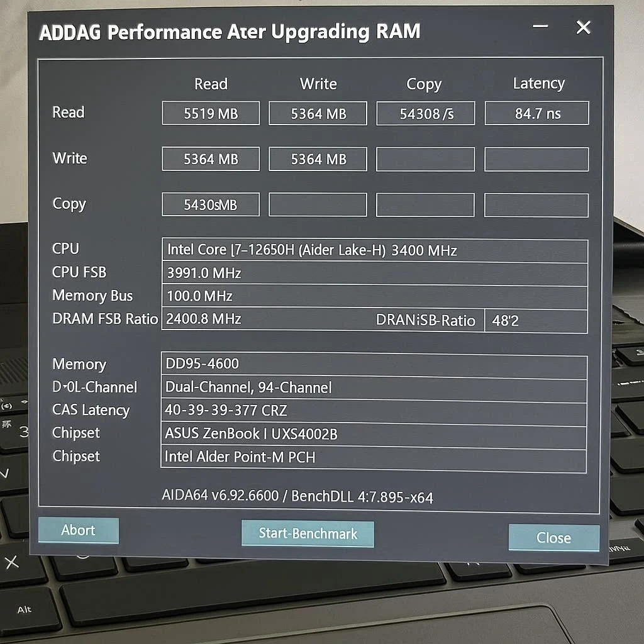Close the dialog with the X icon
The width and height of the screenshot is (644, 644).
(x=583, y=28)
